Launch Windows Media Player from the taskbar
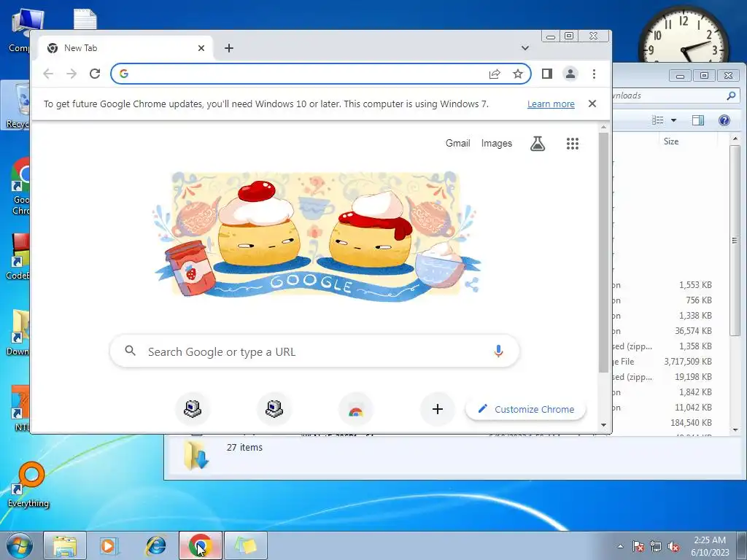The image size is (747, 560). [x=109, y=545]
